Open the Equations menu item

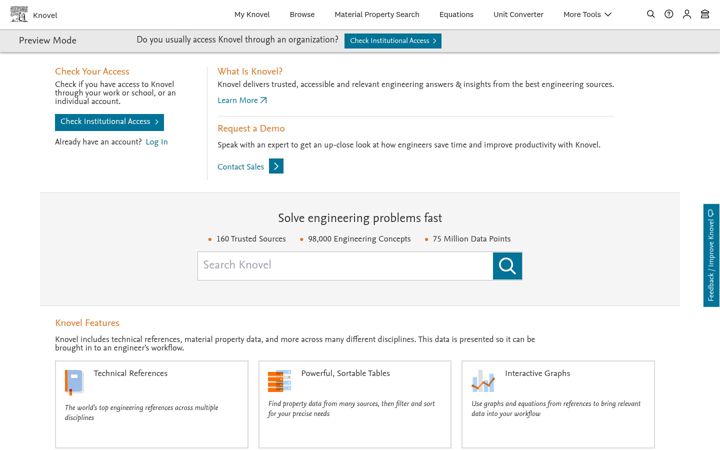tap(456, 15)
